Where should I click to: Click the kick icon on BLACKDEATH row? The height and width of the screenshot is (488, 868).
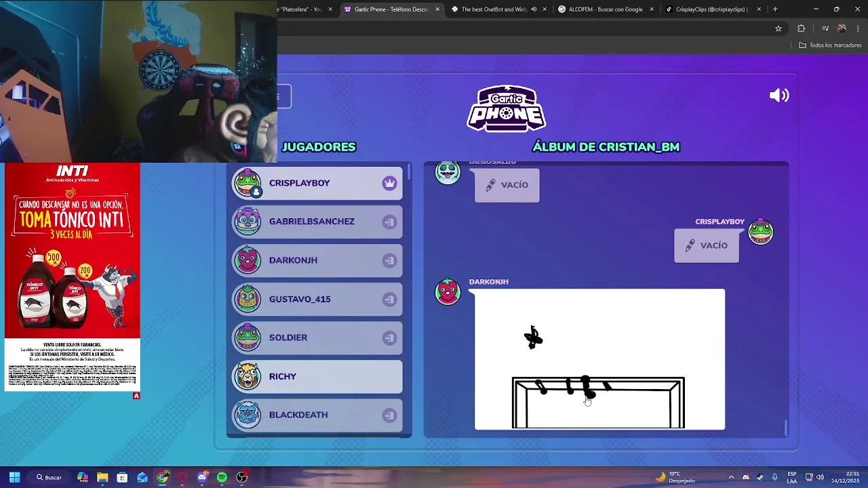(389, 415)
